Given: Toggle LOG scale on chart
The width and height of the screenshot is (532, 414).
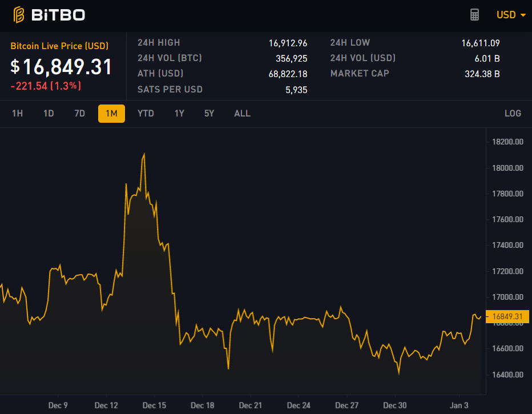Looking at the screenshot, I should (x=513, y=113).
